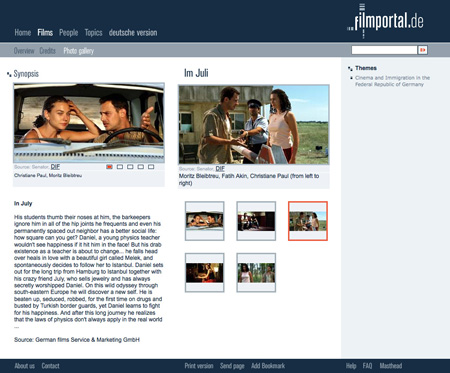The width and height of the screenshot is (450, 373).
Task: Open the thumbnail of the couple in the car
Action: 204,221
